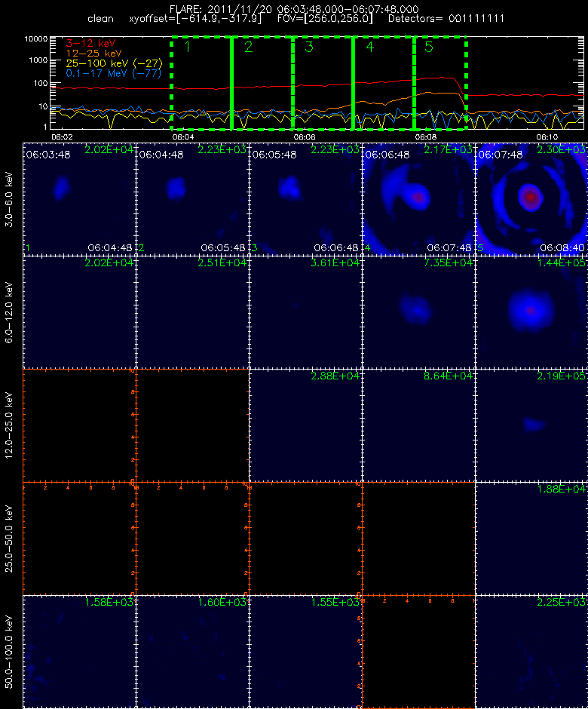Select interval 2 label in the light curve
Image resolution: width=588 pixels, height=709 pixels.
[249, 47]
